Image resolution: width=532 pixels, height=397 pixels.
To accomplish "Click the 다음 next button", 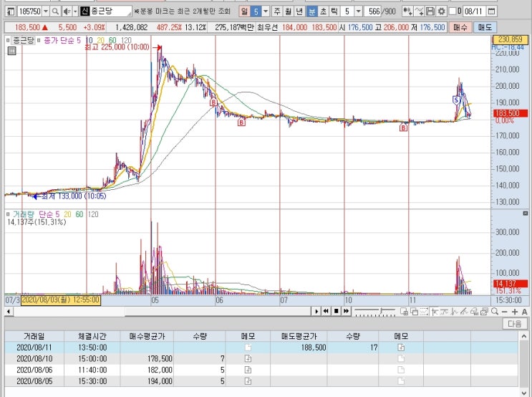I will (x=515, y=323).
